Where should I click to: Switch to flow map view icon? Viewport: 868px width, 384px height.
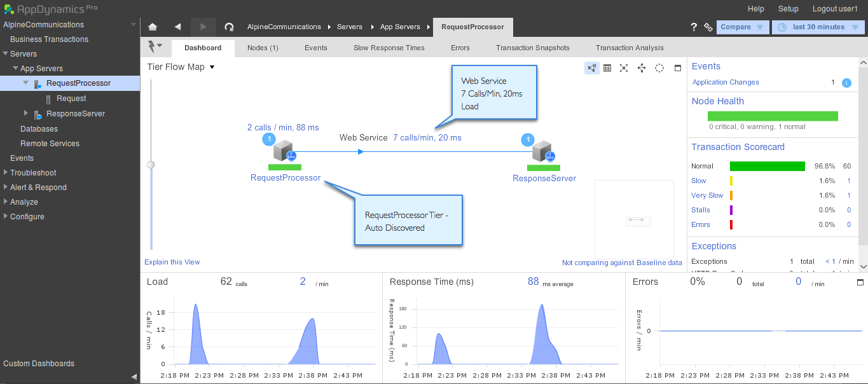(x=591, y=68)
